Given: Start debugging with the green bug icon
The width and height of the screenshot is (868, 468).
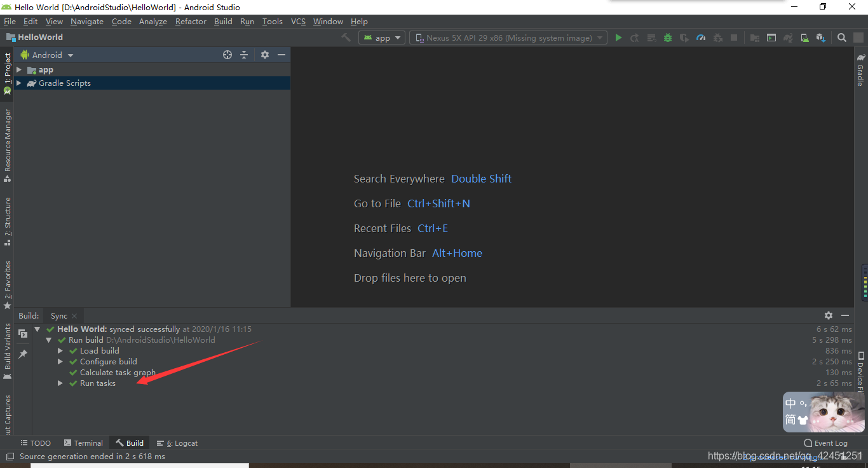Looking at the screenshot, I should [x=668, y=38].
